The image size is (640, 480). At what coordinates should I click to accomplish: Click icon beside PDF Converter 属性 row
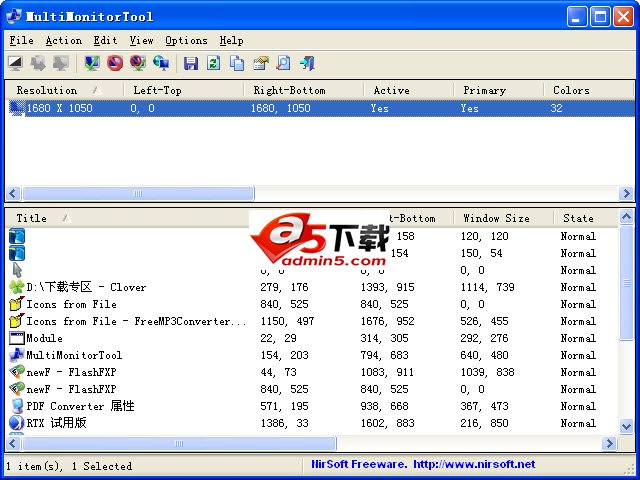point(17,406)
